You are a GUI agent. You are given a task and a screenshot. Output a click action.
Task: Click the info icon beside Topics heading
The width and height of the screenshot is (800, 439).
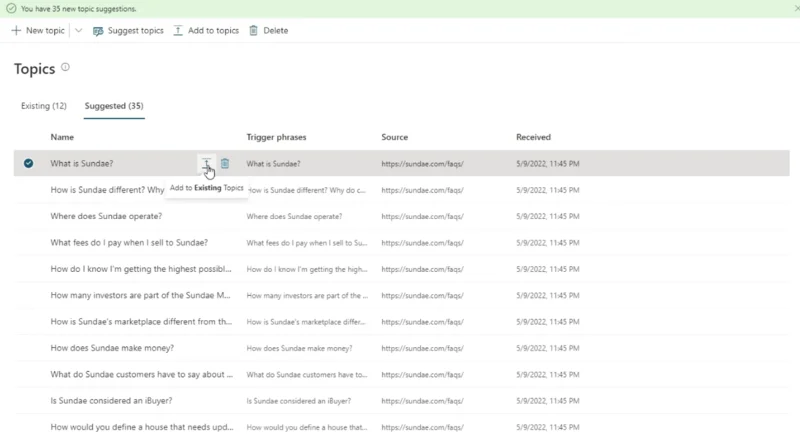pos(65,67)
